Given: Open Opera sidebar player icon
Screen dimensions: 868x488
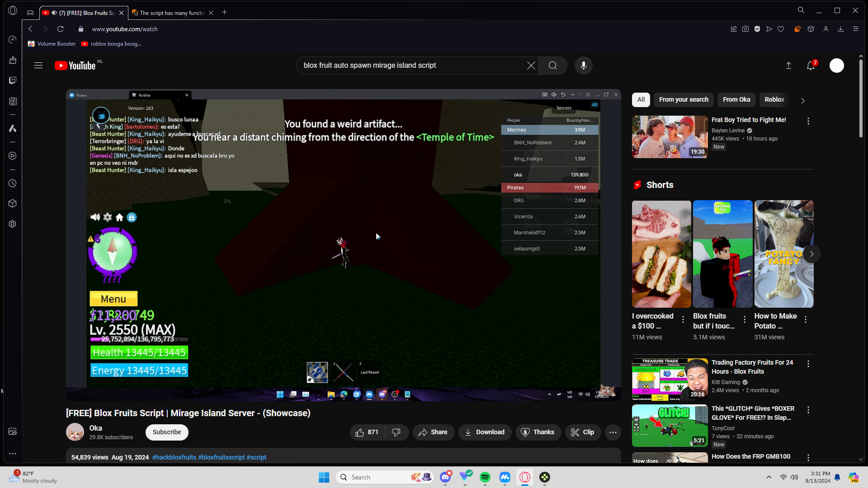Looking at the screenshot, I should point(13,156).
